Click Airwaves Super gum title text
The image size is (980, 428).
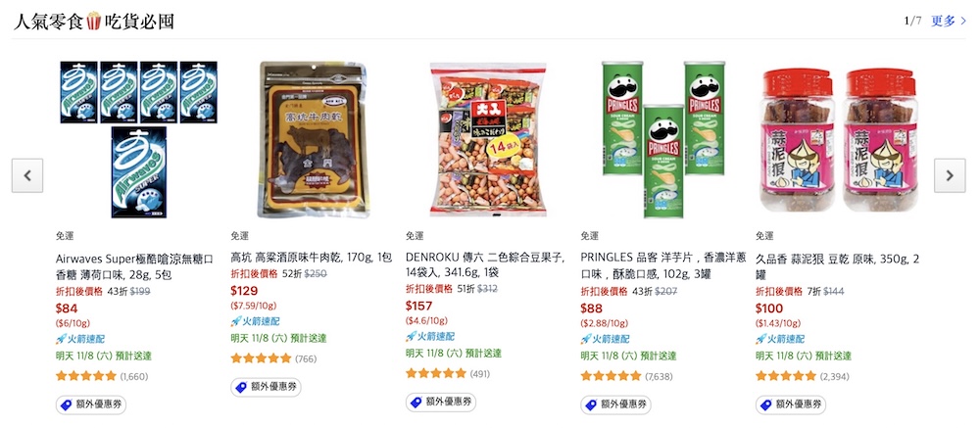click(x=135, y=266)
